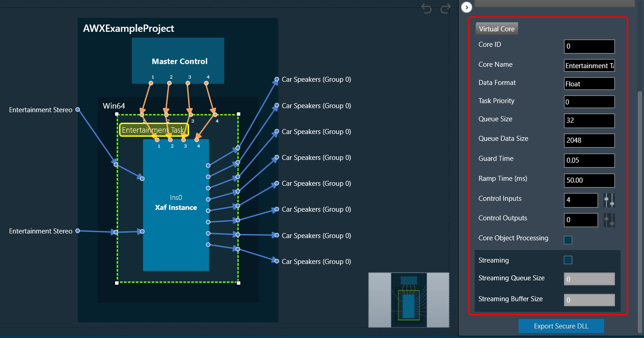The image size is (644, 338).
Task: Click the Core Name text field
Action: (x=589, y=66)
